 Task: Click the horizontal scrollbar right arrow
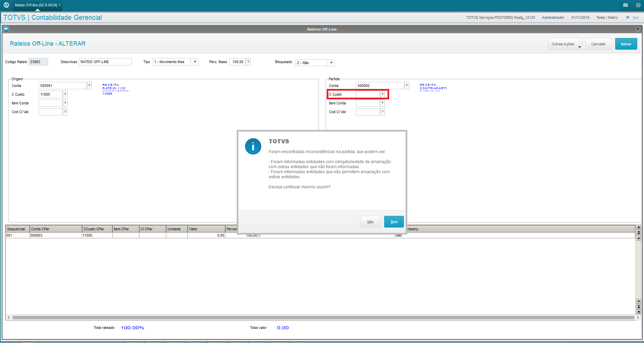(x=638, y=317)
